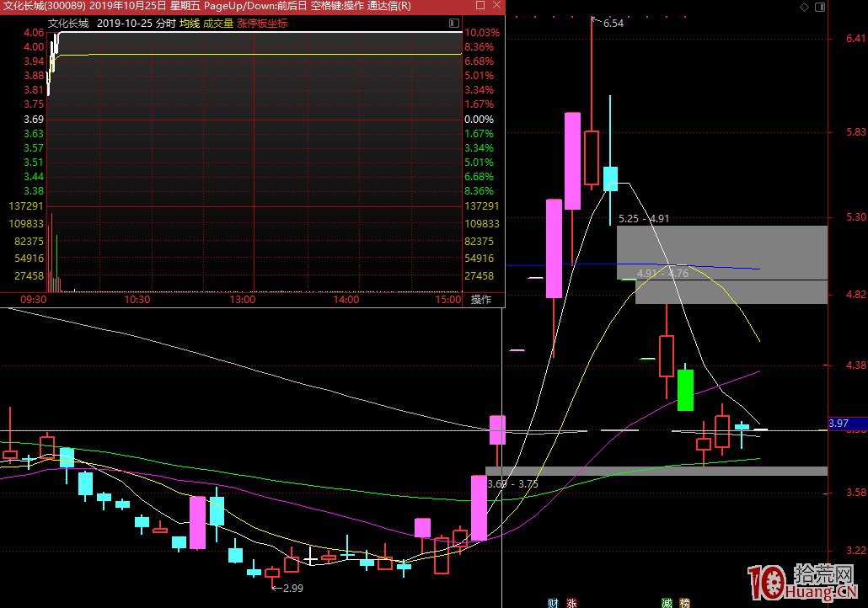Maximize the intraday popup window

[x=480, y=7]
